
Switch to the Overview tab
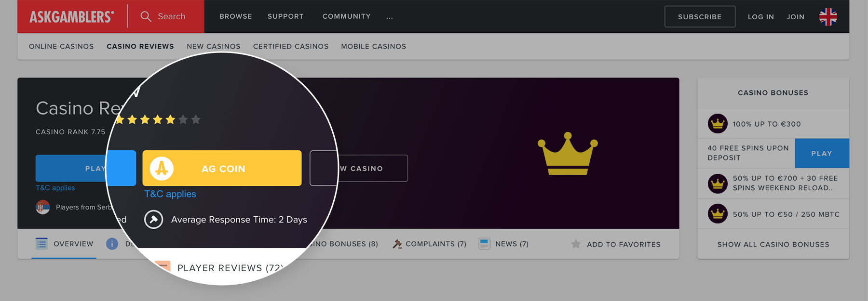64,244
